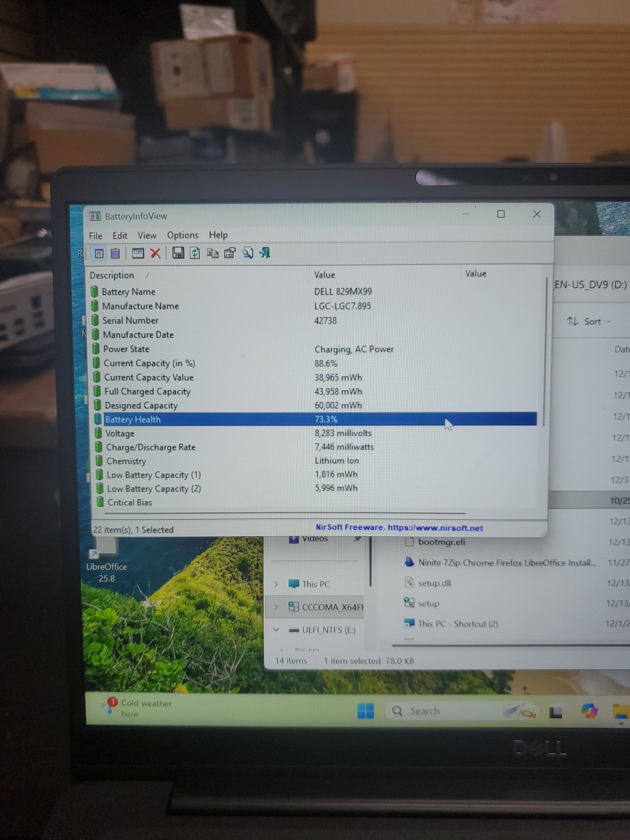The height and width of the screenshot is (840, 630).
Task: Click the Show Battery Information toolbar icon
Action: [99, 253]
